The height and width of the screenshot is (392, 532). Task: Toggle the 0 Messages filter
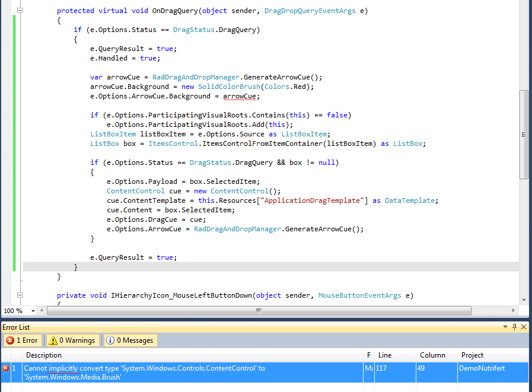tap(130, 340)
